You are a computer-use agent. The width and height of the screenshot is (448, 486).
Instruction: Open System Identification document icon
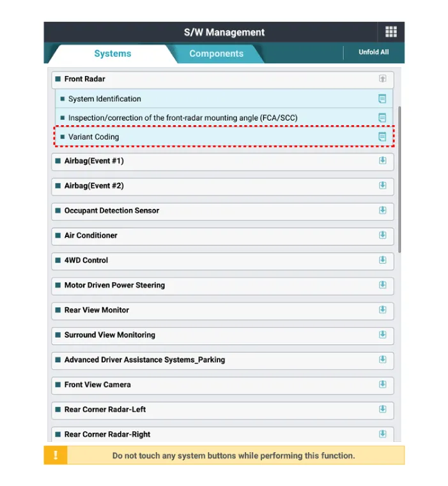382,99
